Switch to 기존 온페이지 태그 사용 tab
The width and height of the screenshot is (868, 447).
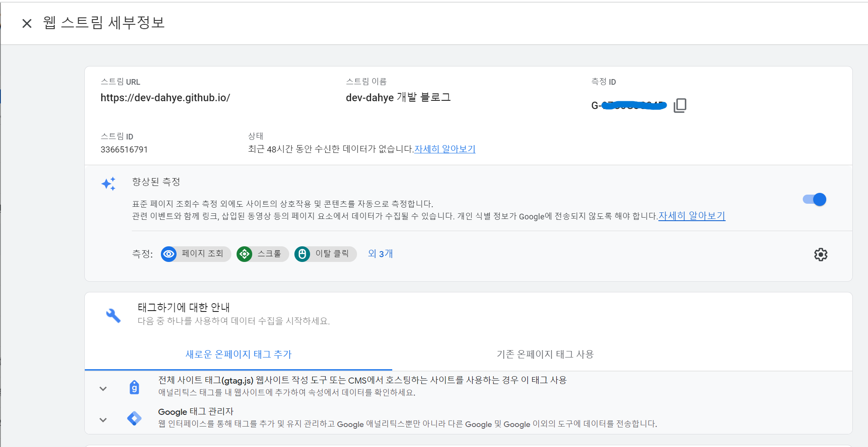(545, 354)
